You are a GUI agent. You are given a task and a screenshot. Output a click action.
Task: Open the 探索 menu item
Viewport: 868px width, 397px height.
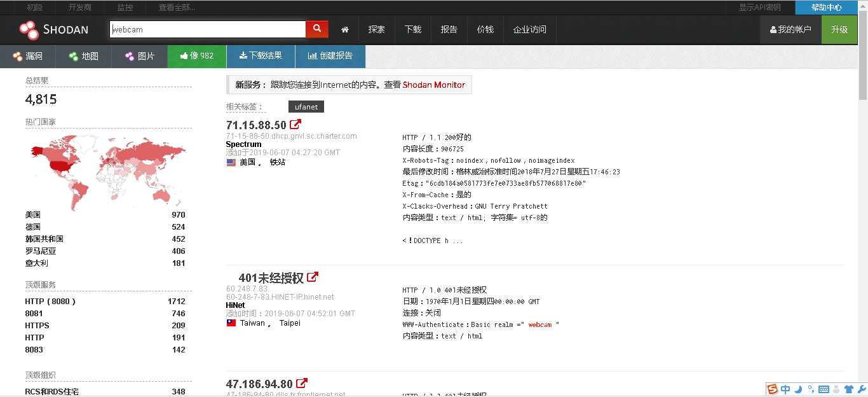click(377, 29)
